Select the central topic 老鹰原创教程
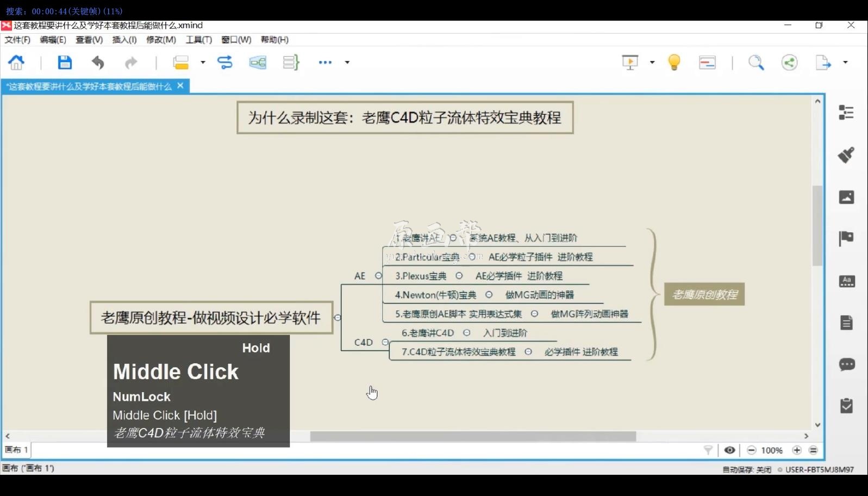The width and height of the screenshot is (868, 496). (211, 318)
